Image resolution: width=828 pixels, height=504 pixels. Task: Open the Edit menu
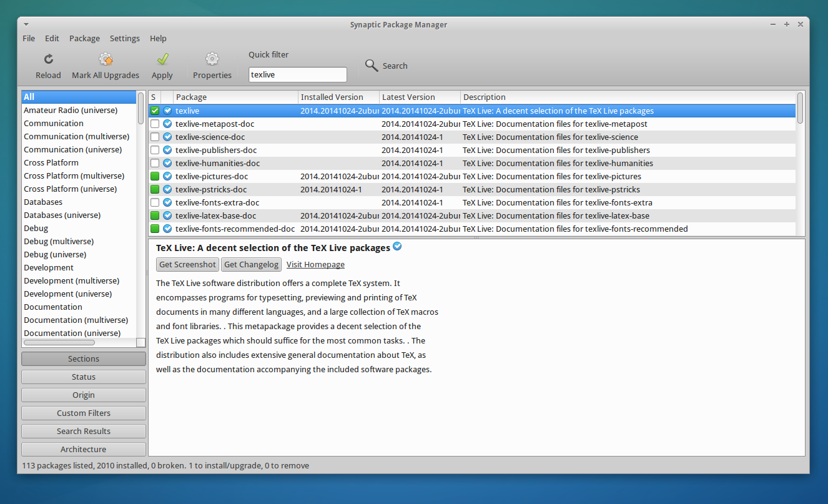coord(52,38)
